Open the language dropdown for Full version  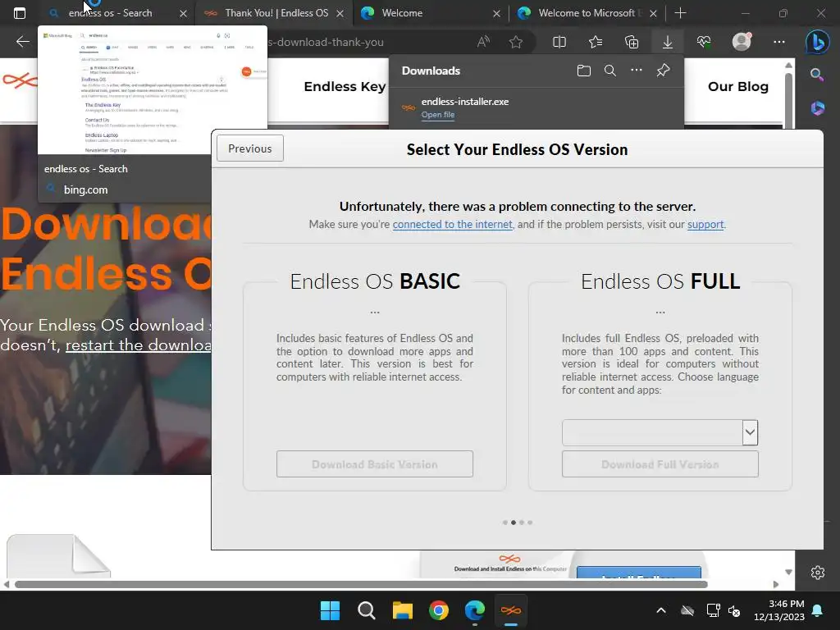[750, 432]
